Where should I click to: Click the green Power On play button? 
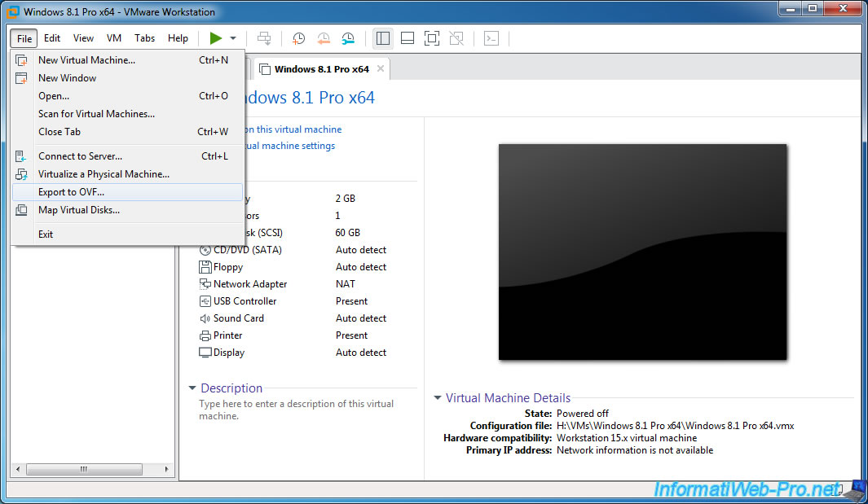tap(216, 38)
